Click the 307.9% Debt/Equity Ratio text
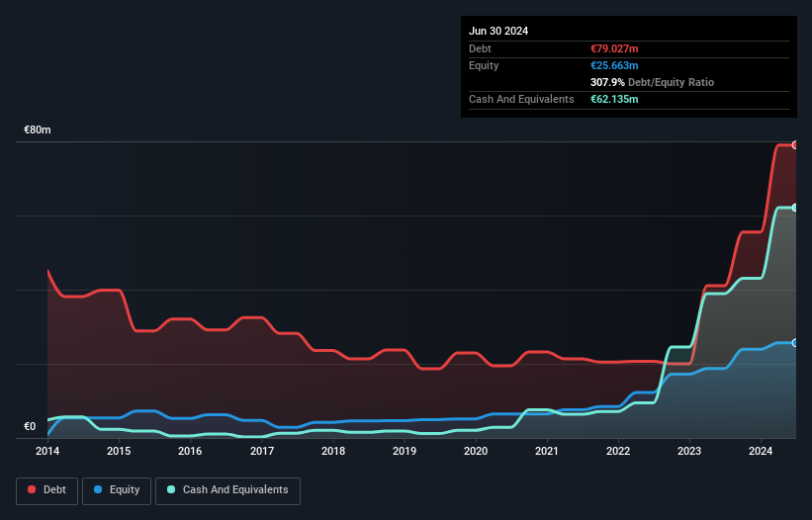The width and height of the screenshot is (812, 520). (652, 82)
